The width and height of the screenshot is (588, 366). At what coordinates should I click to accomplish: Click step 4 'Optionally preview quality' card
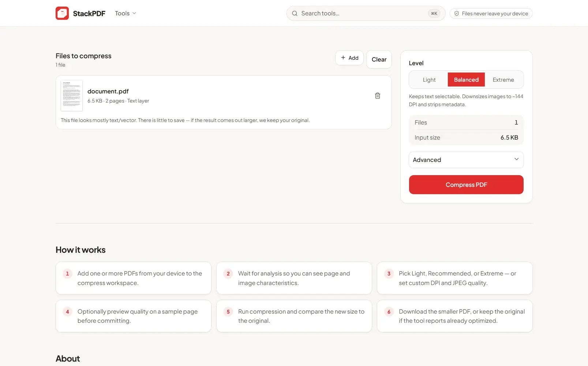134,316
